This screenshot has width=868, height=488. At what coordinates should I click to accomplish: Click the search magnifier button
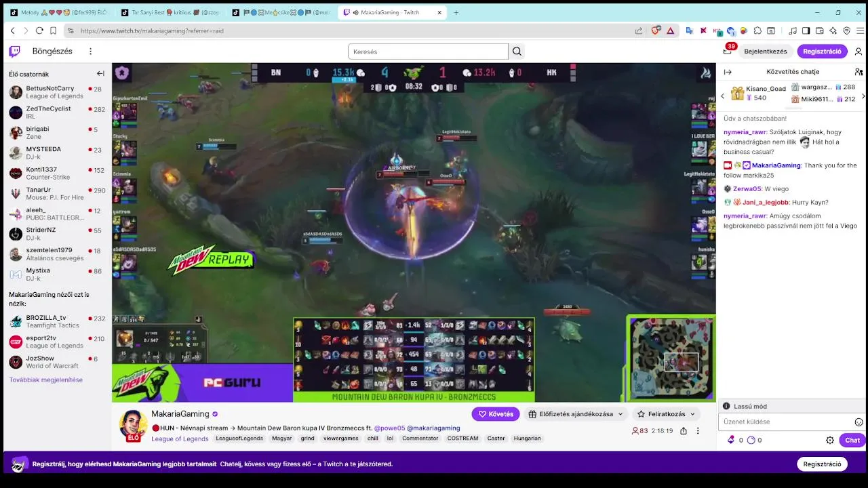coord(517,52)
